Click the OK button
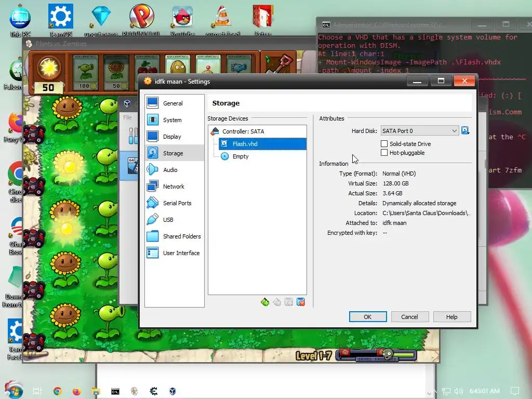532x399 pixels. 368,316
